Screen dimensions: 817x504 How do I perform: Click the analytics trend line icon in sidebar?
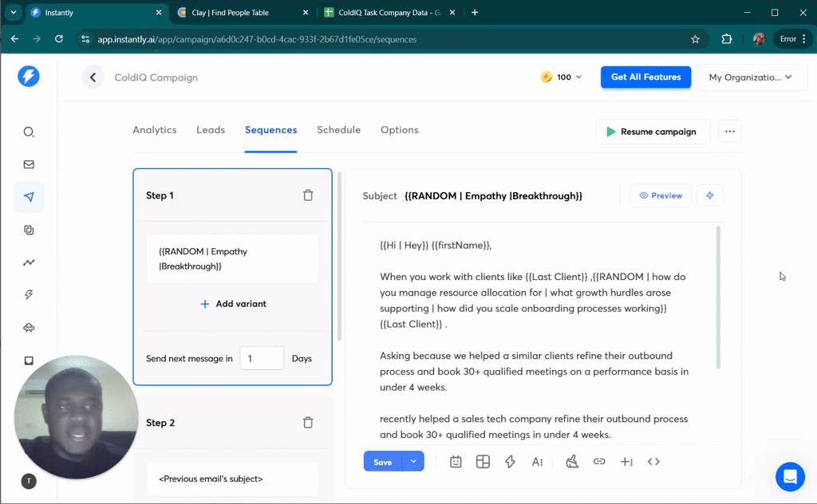pyautogui.click(x=29, y=262)
